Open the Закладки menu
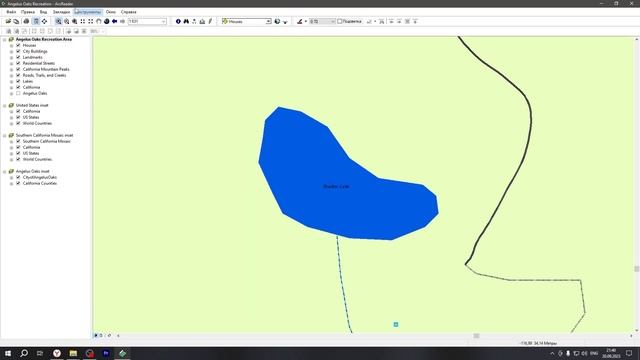 coord(61,12)
